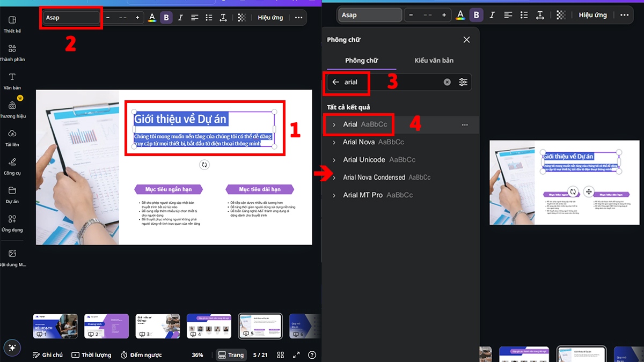The image size is (644, 362).
Task: Click the transparency checkerboard icon in toolbar
Action: (242, 17)
